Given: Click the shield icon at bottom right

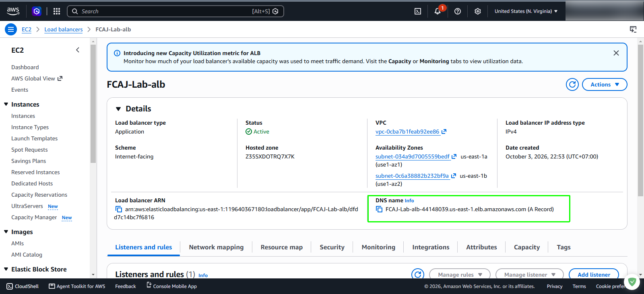Looking at the screenshot, I should (632, 282).
